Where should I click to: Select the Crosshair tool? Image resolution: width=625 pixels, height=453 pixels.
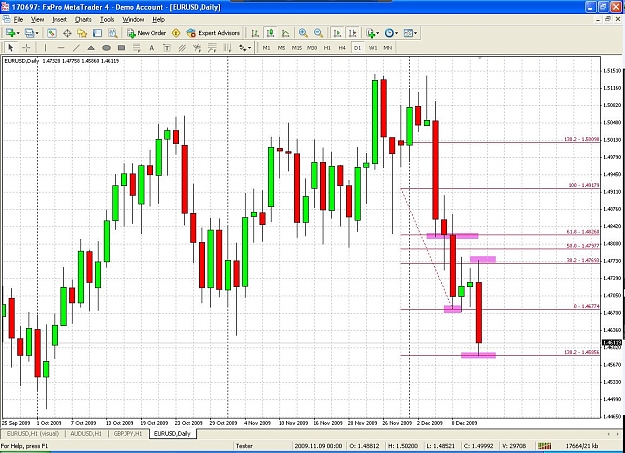tap(26, 48)
